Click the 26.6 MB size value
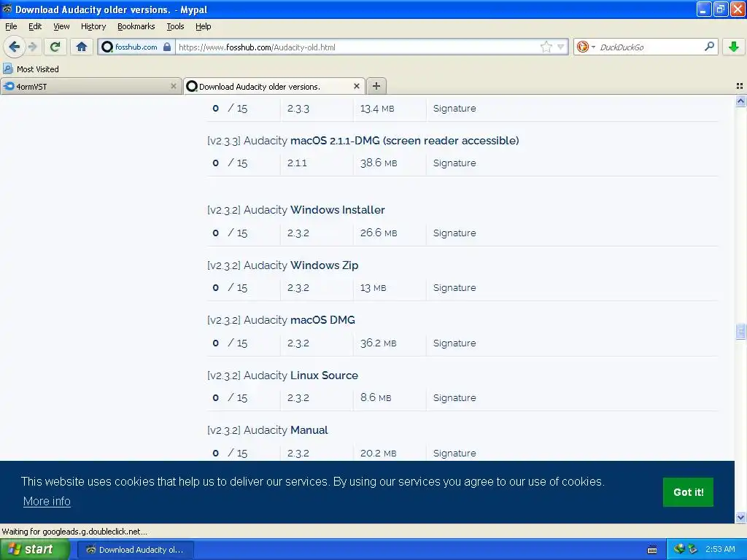This screenshot has height=560, width=747. (x=379, y=233)
